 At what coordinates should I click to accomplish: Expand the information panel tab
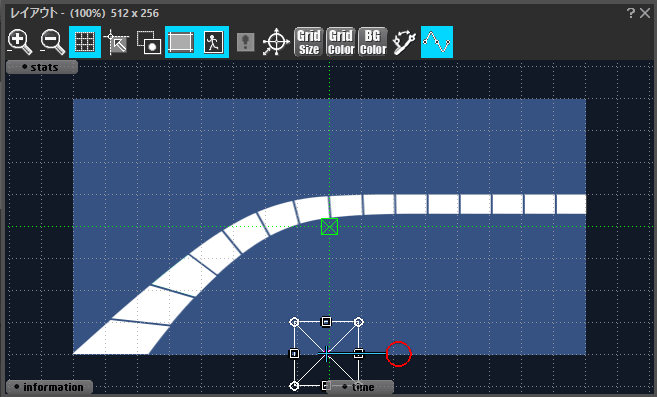coord(49,387)
